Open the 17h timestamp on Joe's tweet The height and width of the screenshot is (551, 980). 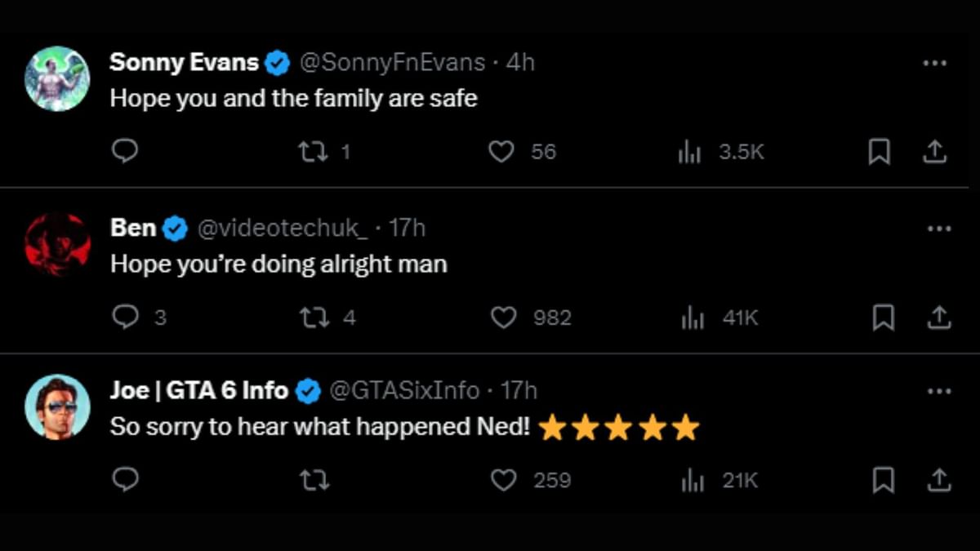pyautogui.click(x=519, y=391)
